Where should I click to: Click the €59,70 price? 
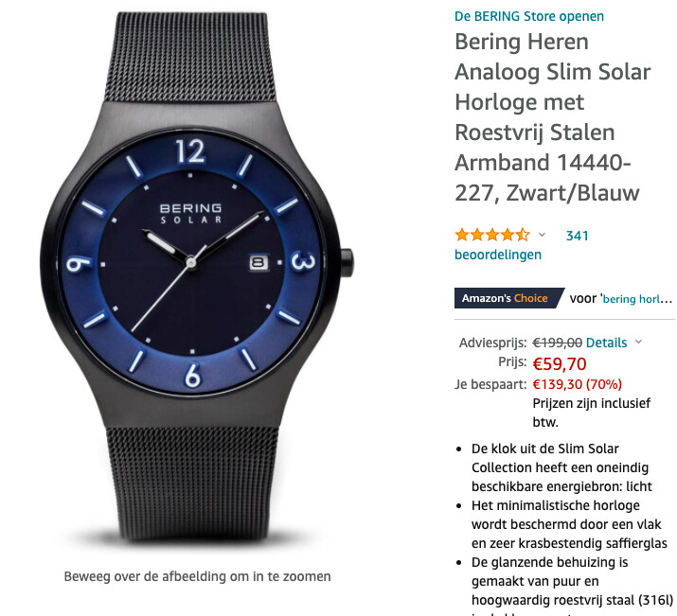click(560, 364)
